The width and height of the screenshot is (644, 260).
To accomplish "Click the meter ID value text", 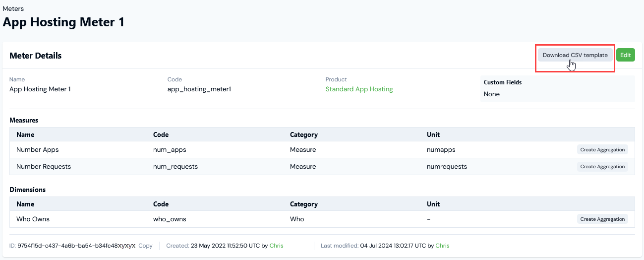I will tap(76, 246).
